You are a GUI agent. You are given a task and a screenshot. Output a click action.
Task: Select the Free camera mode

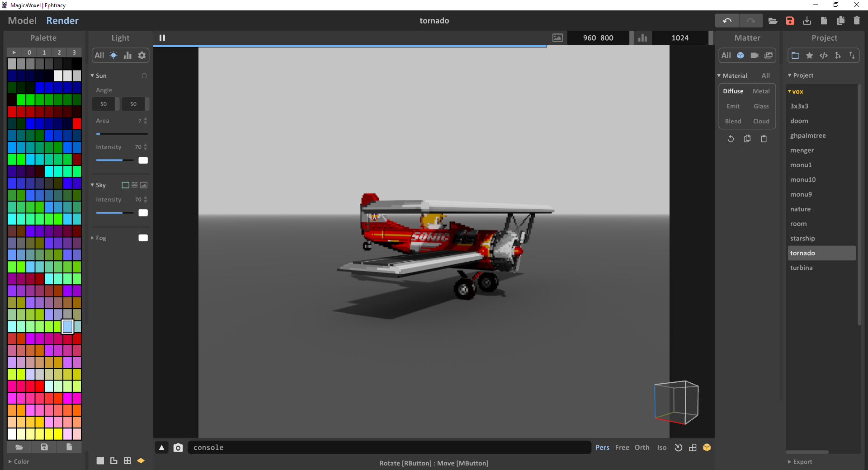(x=622, y=447)
